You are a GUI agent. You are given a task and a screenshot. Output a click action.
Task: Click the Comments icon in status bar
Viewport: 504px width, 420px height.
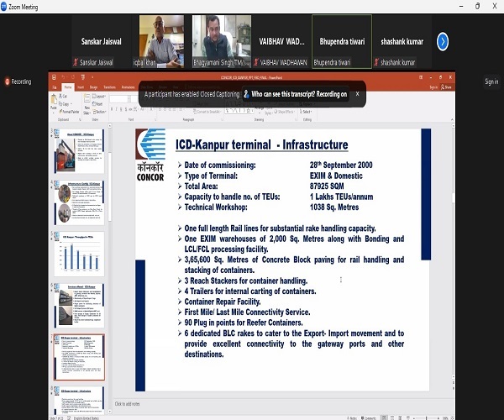(369, 417)
